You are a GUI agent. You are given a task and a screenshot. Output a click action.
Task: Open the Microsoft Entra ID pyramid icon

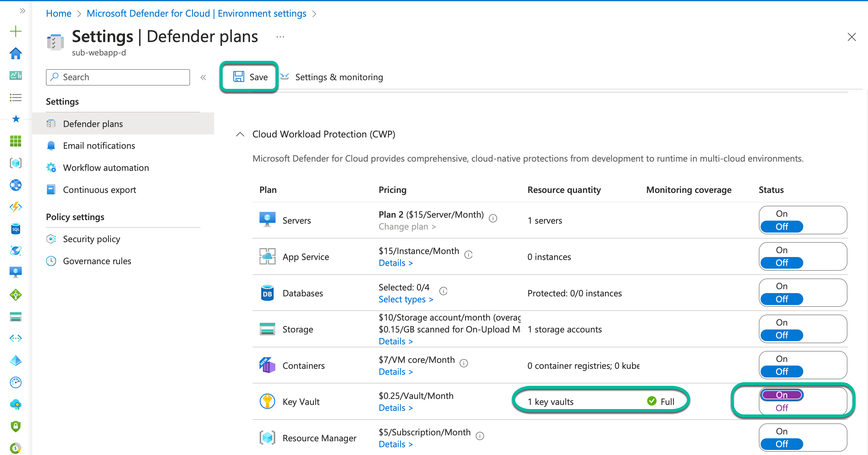pos(16,360)
